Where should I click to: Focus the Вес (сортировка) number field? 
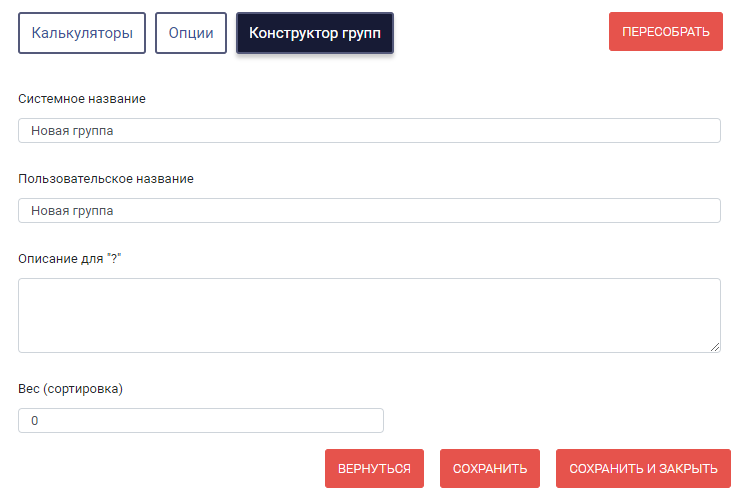coord(201,420)
